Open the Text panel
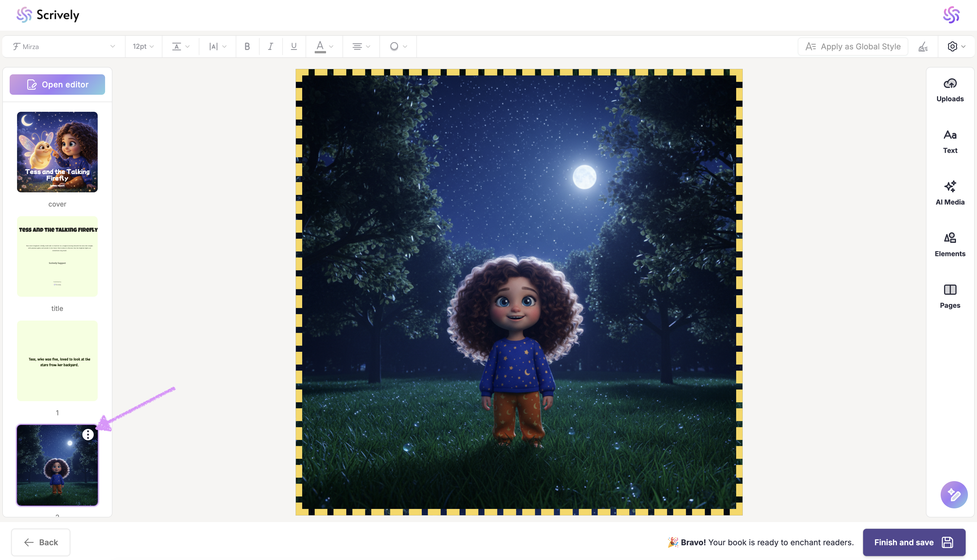The image size is (977, 560). pos(950,142)
